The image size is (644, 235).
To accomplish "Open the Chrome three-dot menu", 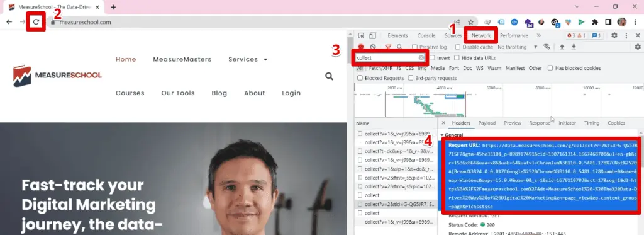I will 635,22.
